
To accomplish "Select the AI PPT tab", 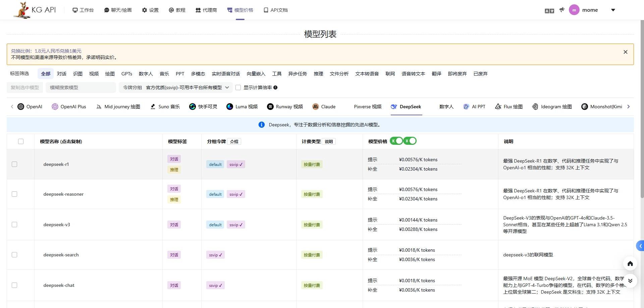I will click(x=474, y=107).
